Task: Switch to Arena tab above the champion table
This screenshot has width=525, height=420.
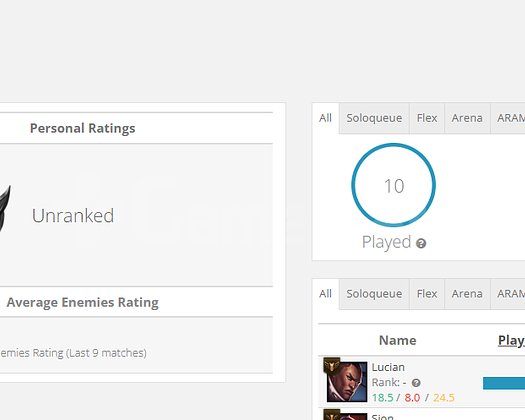Action: [467, 294]
